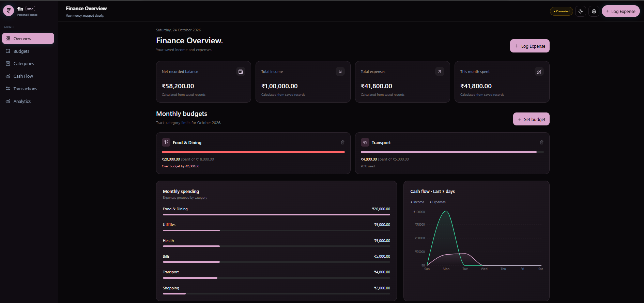Click Log Expense in the top header
The width and height of the screenshot is (644, 303).
coord(620,11)
